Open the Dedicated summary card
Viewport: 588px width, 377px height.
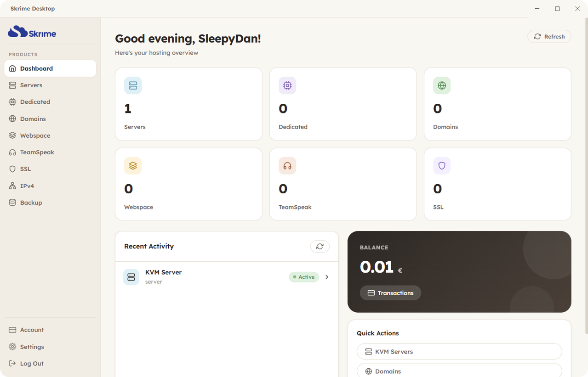[x=343, y=104]
